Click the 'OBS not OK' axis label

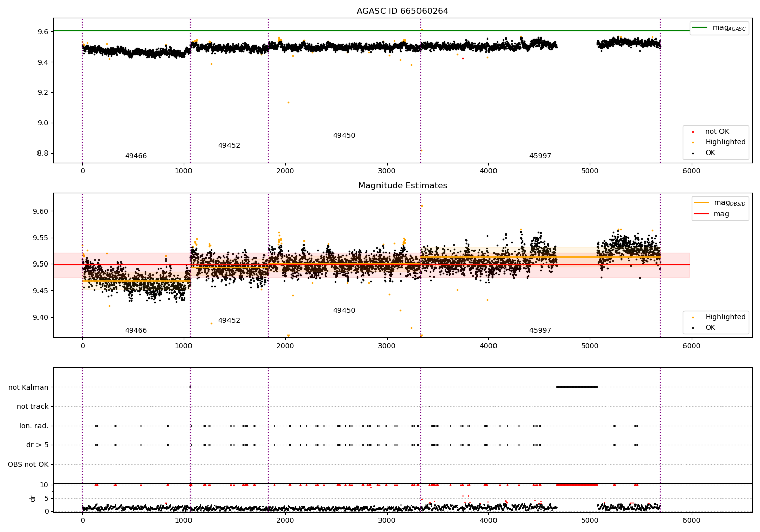pos(28,464)
